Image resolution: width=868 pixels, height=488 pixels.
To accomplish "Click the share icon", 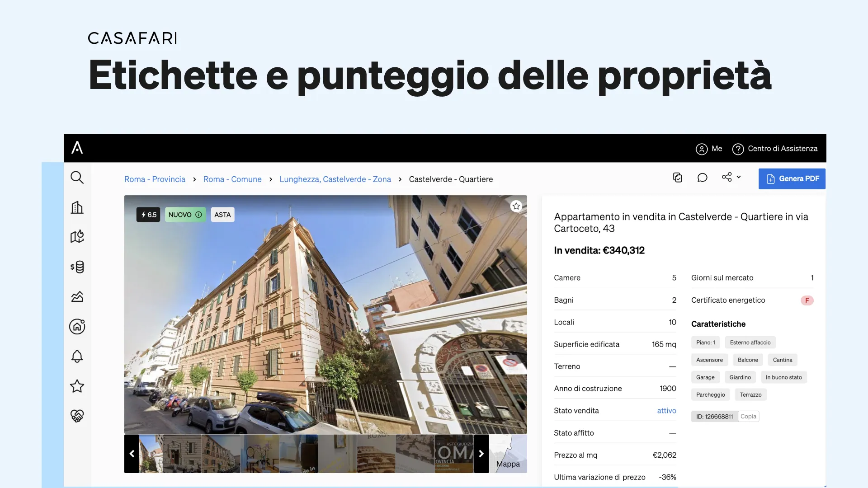I will tap(726, 177).
